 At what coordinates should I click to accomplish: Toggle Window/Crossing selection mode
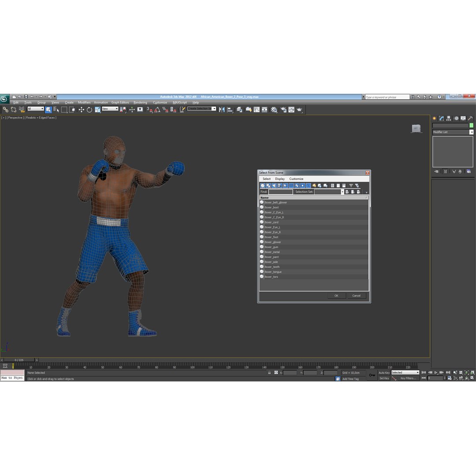click(72, 110)
